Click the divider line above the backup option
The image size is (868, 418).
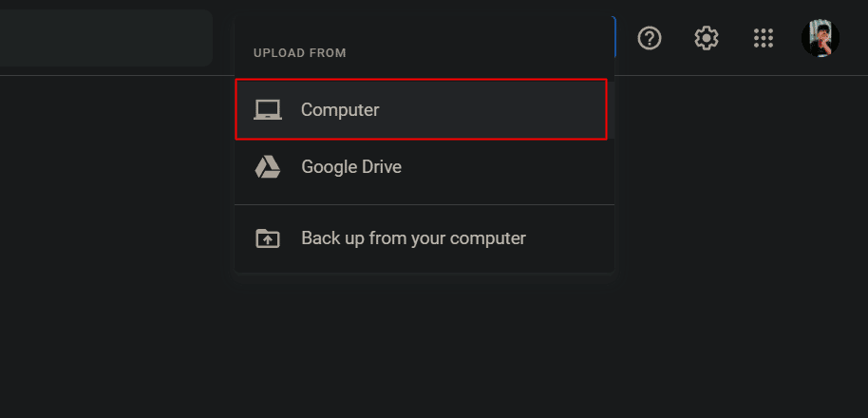[x=425, y=205]
